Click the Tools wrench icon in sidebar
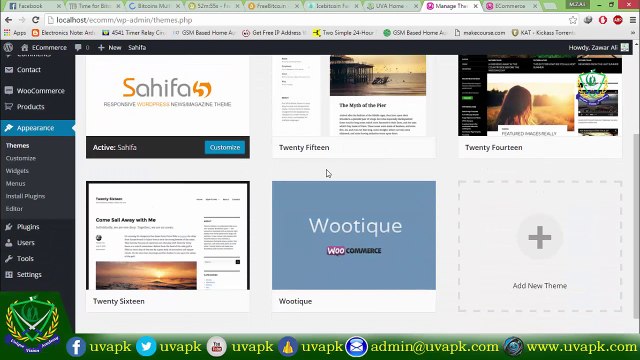 9,258
